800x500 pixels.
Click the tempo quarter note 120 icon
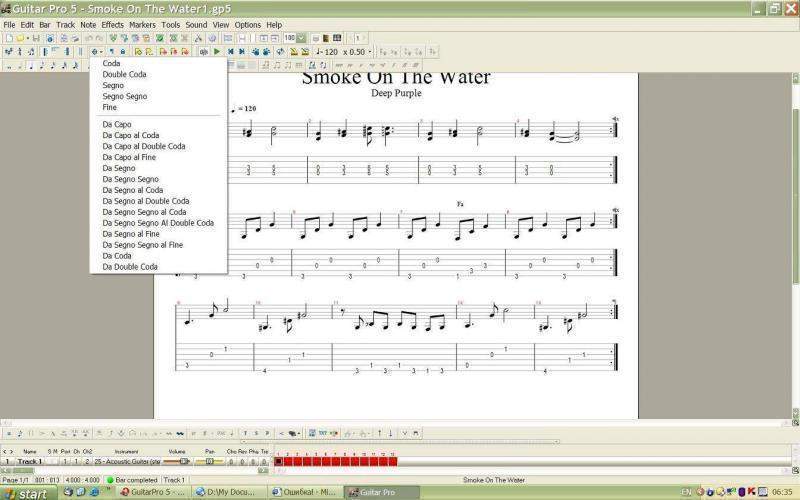[x=324, y=51]
